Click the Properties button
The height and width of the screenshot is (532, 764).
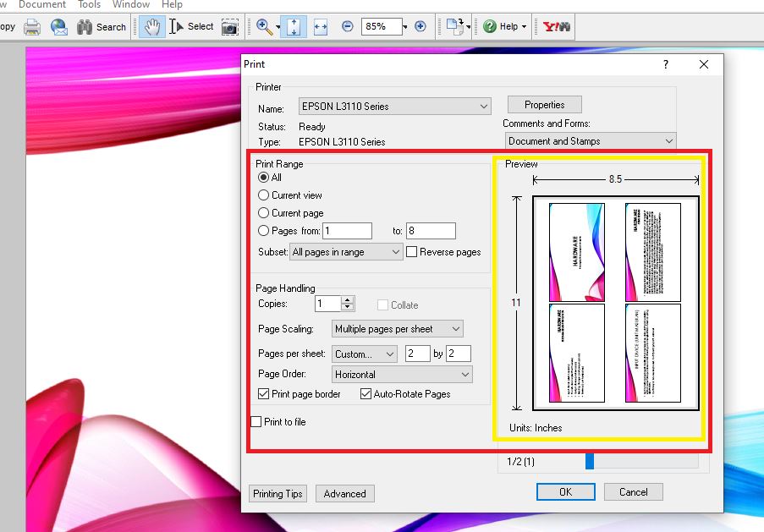545,105
